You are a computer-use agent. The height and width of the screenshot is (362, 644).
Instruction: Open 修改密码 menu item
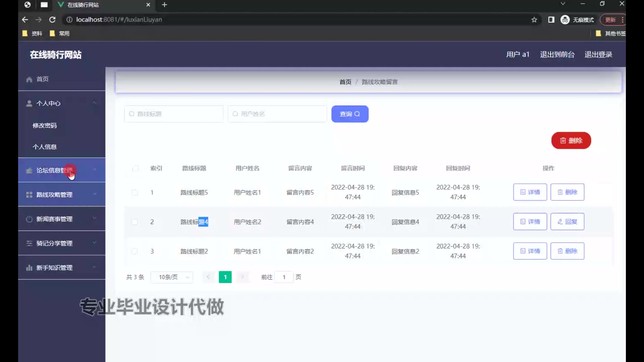(x=45, y=125)
